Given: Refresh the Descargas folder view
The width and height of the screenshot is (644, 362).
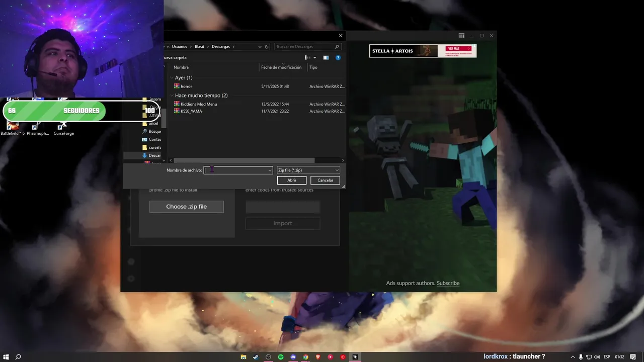Looking at the screenshot, I should [267, 46].
